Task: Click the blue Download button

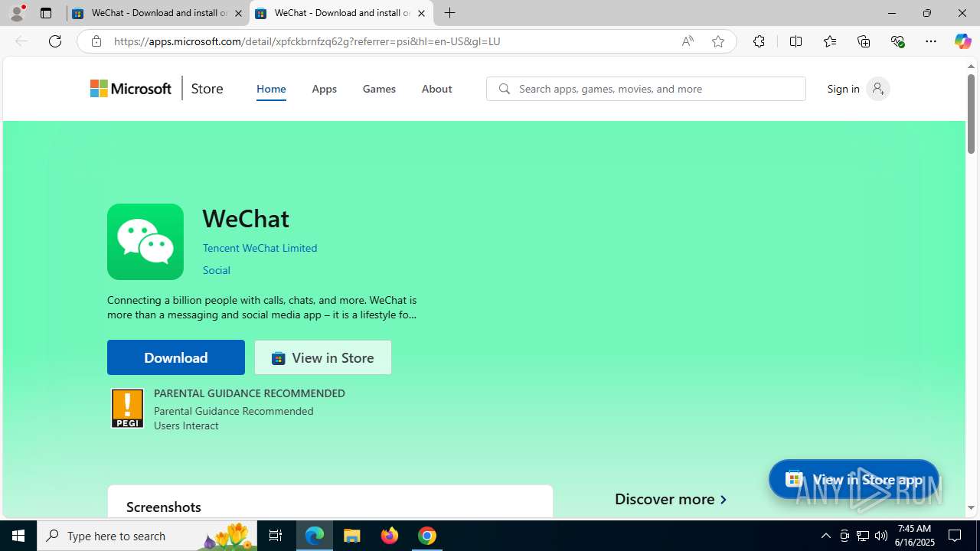Action: coord(176,357)
